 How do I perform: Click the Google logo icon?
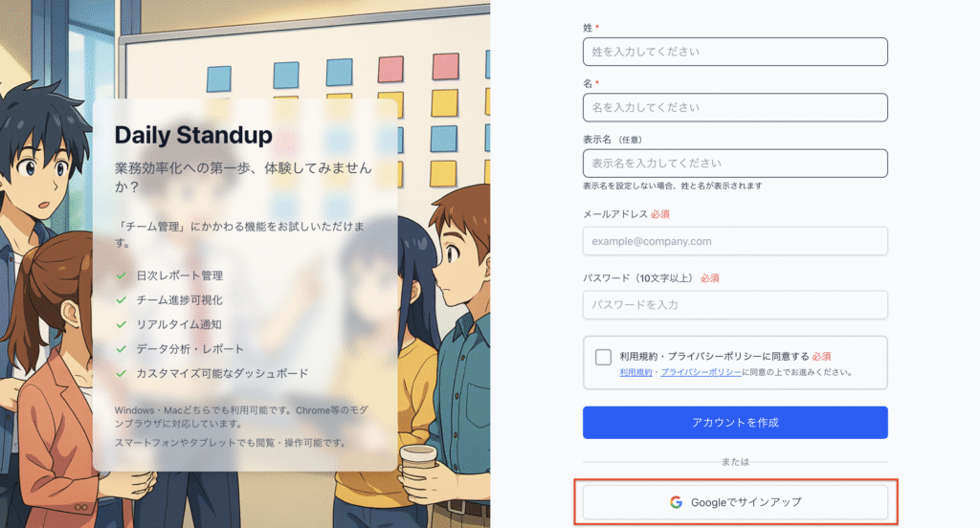676,502
